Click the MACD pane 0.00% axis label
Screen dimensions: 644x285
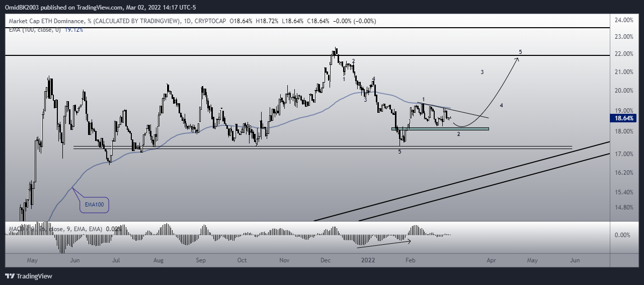[x=623, y=235]
